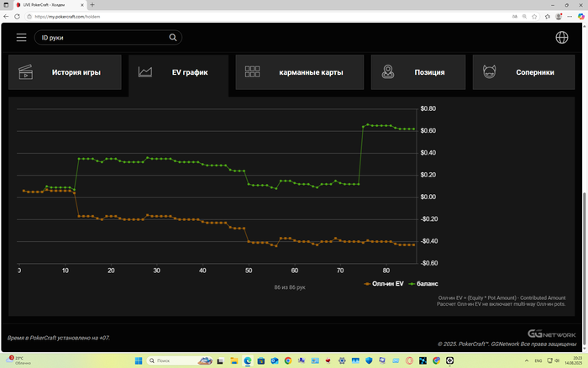Open the Windows Start menu
This screenshot has height=368, width=588.
pyautogui.click(x=139, y=360)
